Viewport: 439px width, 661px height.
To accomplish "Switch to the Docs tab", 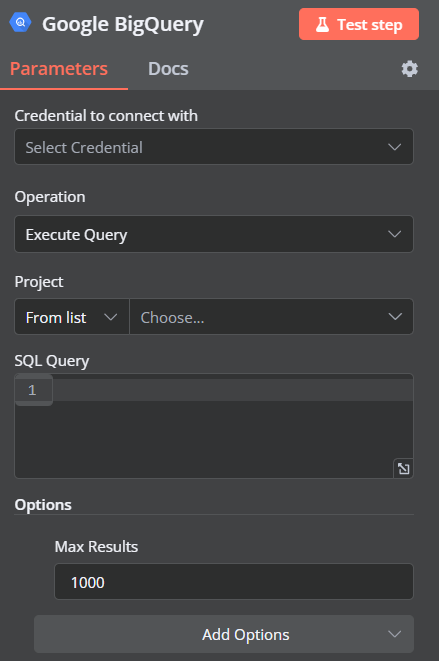I will coord(168,69).
